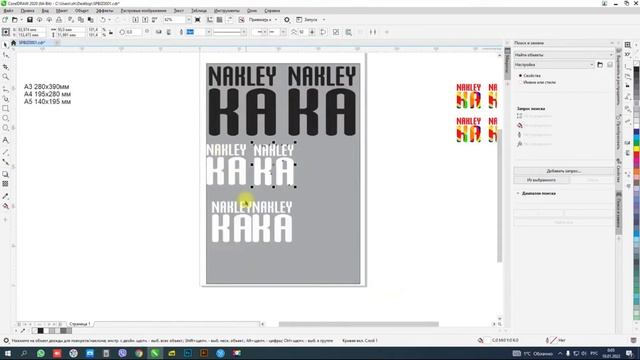Toggle the lock ratio padlock
The width and height of the screenshot is (640, 360).
pos(111,32)
